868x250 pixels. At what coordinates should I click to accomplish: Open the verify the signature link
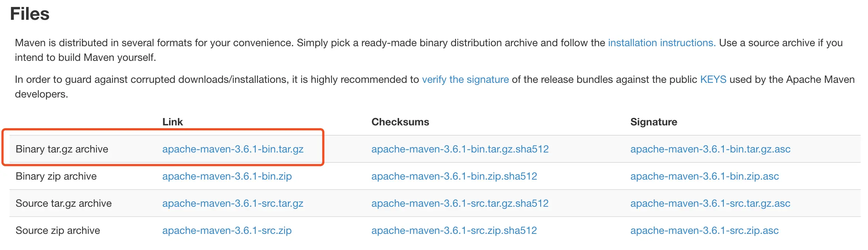(465, 80)
